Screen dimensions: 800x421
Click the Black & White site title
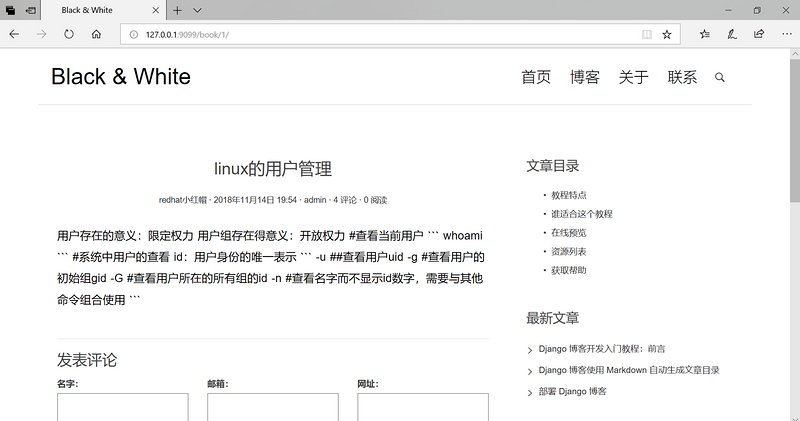[x=121, y=77]
